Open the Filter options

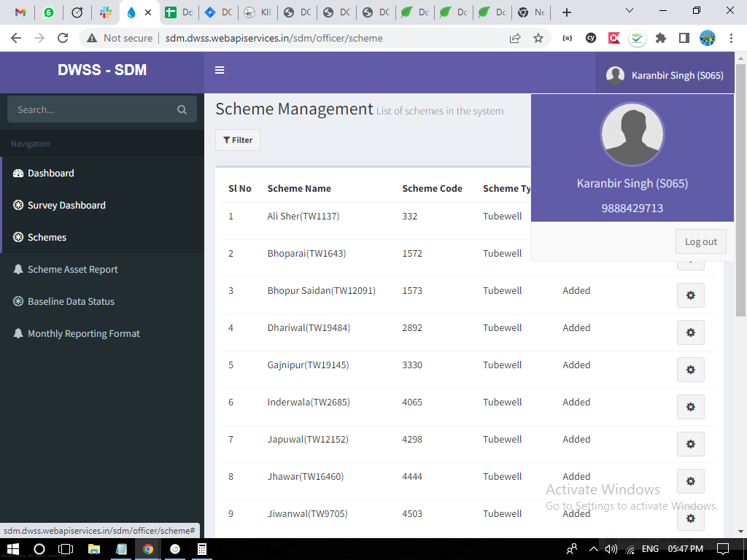238,140
